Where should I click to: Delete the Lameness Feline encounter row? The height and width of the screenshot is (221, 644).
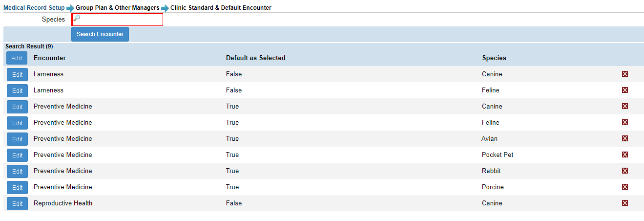pyautogui.click(x=624, y=90)
